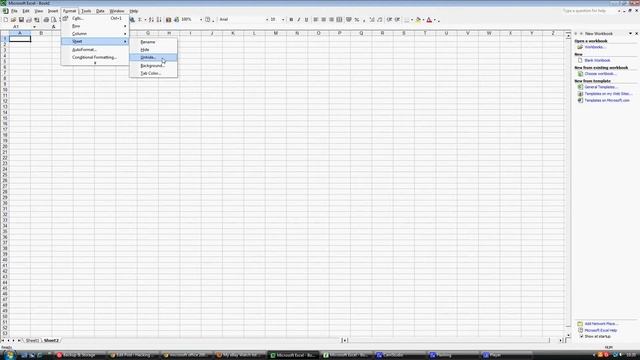Open the Data menu

click(x=100, y=11)
